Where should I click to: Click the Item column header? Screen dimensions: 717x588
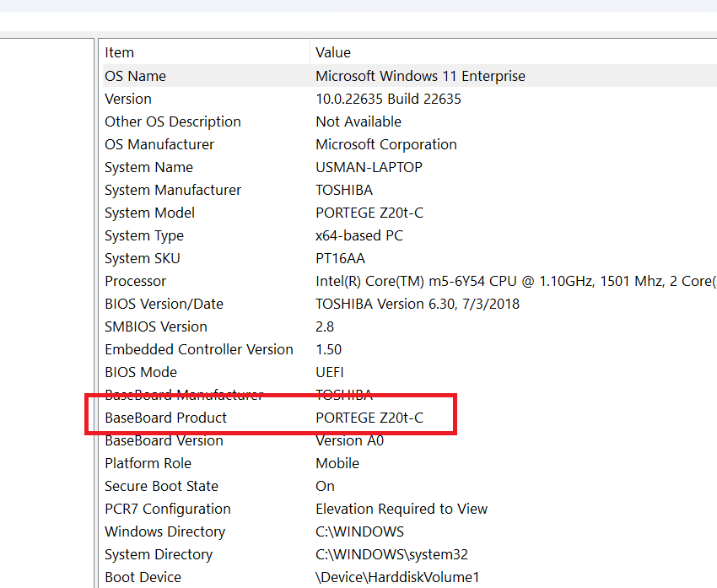(119, 52)
